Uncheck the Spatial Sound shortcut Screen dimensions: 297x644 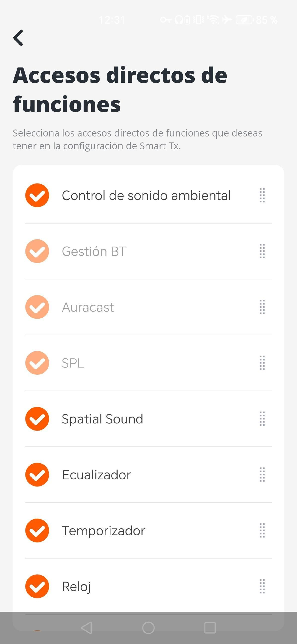click(37, 419)
